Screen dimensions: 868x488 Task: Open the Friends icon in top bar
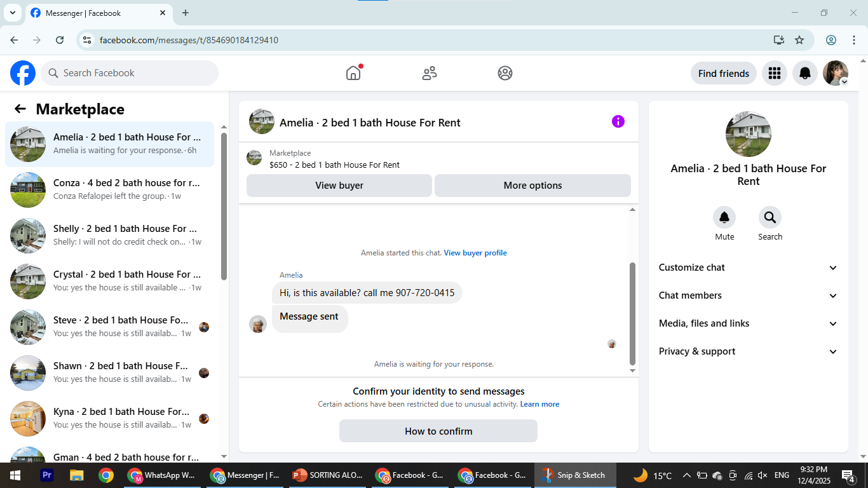coord(430,73)
